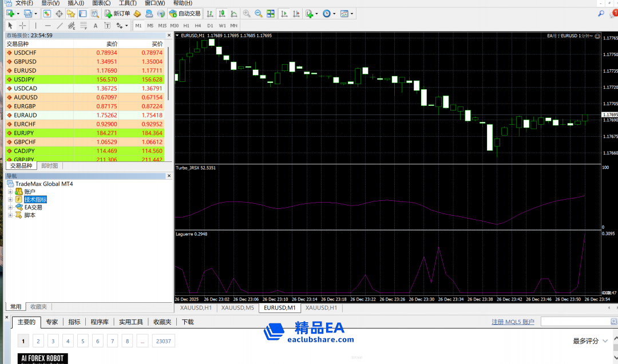Open the 图表(C) menu
Image resolution: width=618 pixels, height=364 pixels.
click(101, 3)
